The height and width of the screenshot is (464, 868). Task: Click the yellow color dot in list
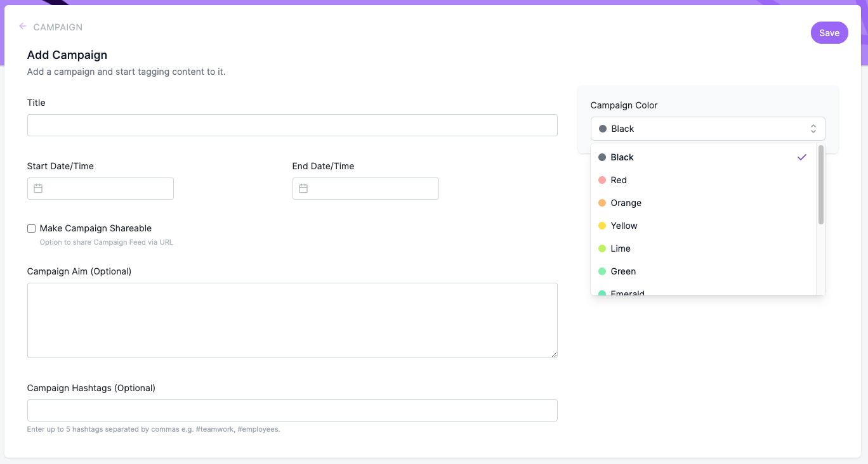tap(602, 226)
